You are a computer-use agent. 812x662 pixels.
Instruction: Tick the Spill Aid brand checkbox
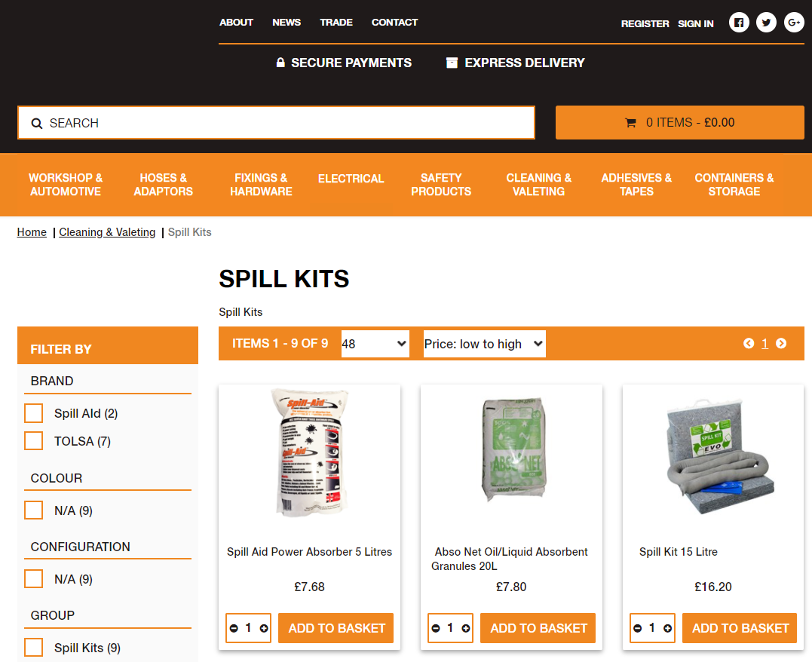point(34,413)
